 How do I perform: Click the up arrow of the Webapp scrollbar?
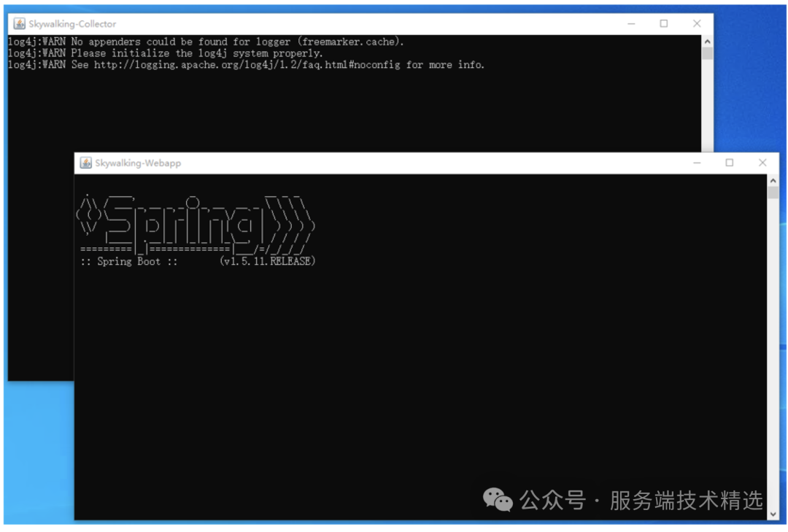coord(773,180)
